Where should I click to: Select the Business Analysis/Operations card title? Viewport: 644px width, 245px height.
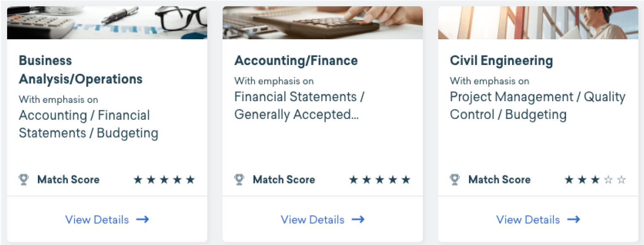click(80, 70)
